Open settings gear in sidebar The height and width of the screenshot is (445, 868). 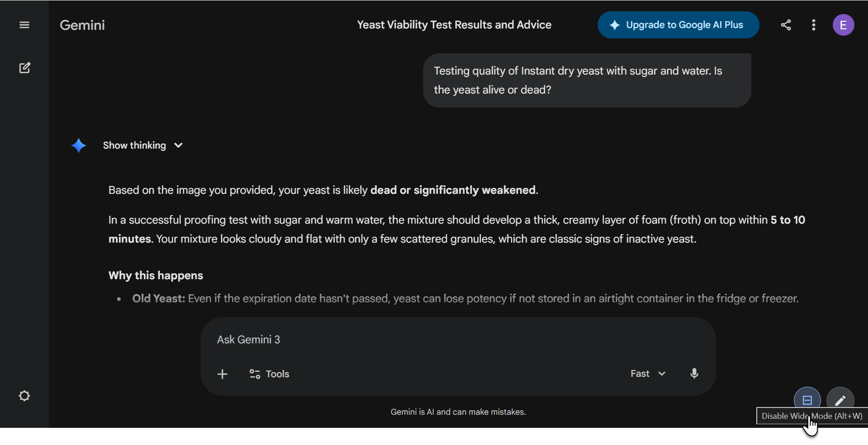(x=24, y=396)
